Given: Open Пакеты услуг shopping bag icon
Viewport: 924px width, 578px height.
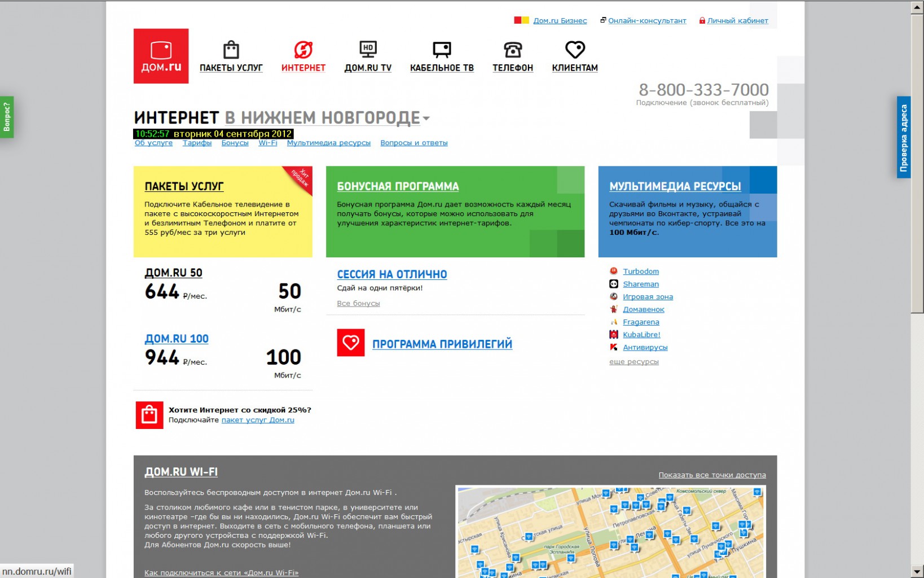Looking at the screenshot, I should coord(231,50).
